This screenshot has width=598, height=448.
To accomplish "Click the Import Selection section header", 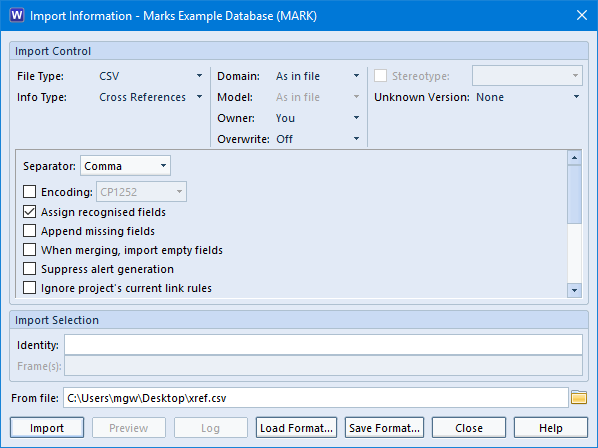I will [x=299, y=320].
